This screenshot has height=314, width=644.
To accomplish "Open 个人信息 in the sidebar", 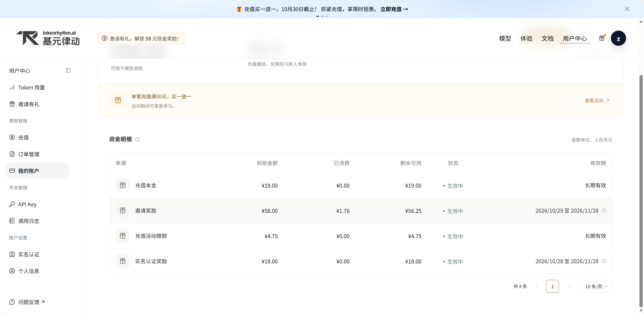I will point(37,271).
